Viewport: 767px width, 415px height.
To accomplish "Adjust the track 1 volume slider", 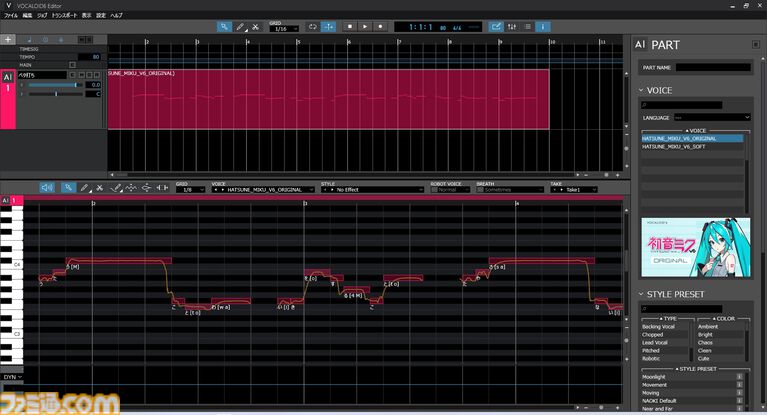I will point(55,85).
